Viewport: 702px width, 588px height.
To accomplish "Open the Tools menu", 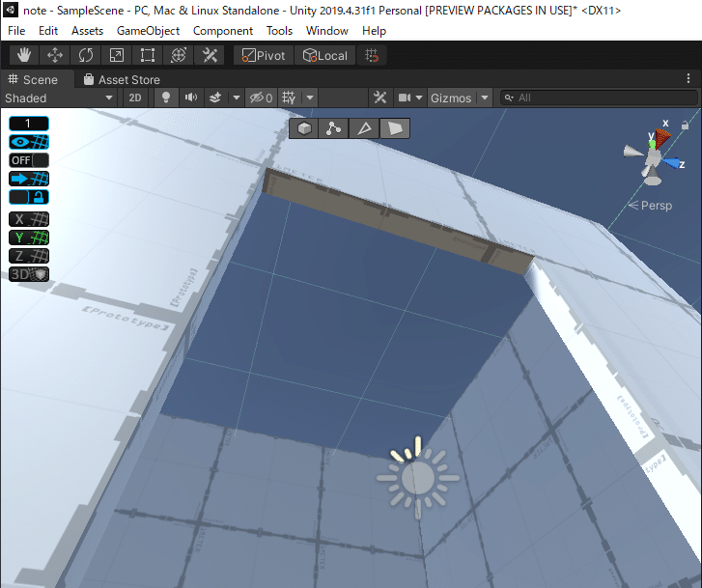I will (x=279, y=31).
